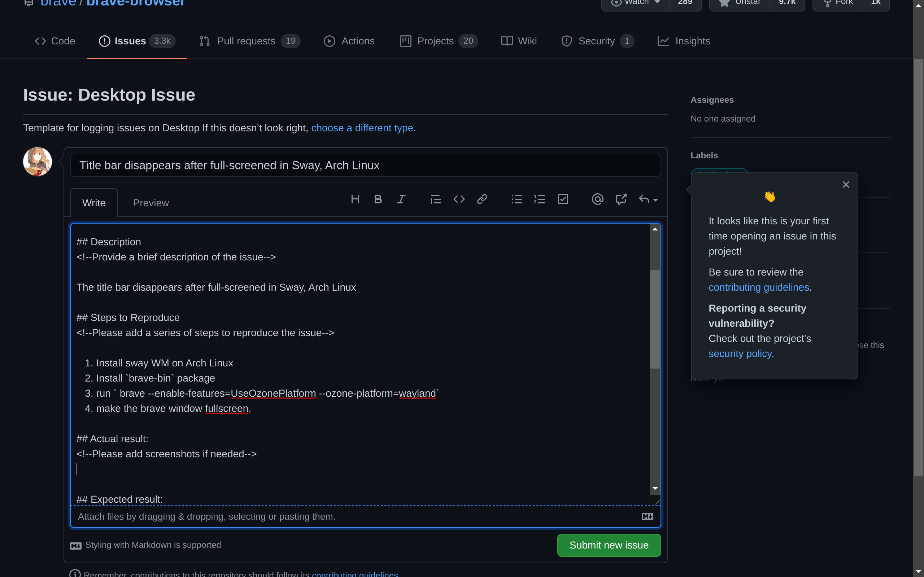This screenshot has width=924, height=577.
Task: Insert heading formatting in the comment toolbar
Action: point(355,199)
